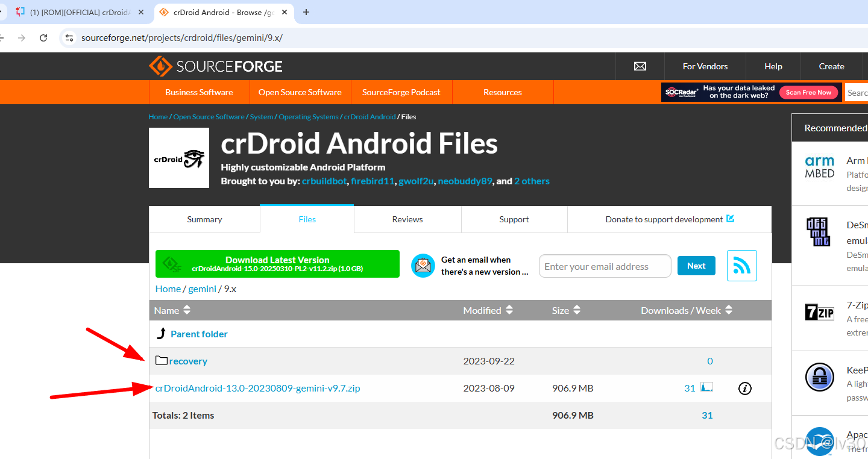Open Resources menu
This screenshot has width=868, height=459.
[503, 92]
